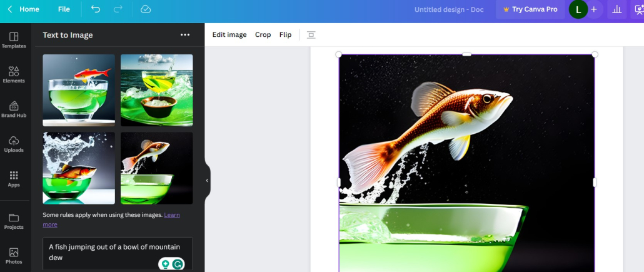The width and height of the screenshot is (644, 272).
Task: Click Flip in toolbar
Action: coord(286,34)
